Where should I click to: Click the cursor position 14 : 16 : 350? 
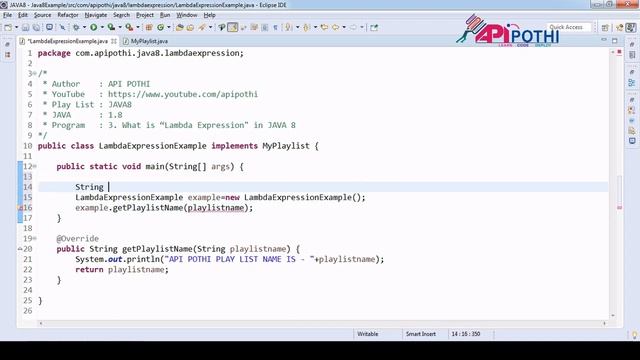click(466, 334)
